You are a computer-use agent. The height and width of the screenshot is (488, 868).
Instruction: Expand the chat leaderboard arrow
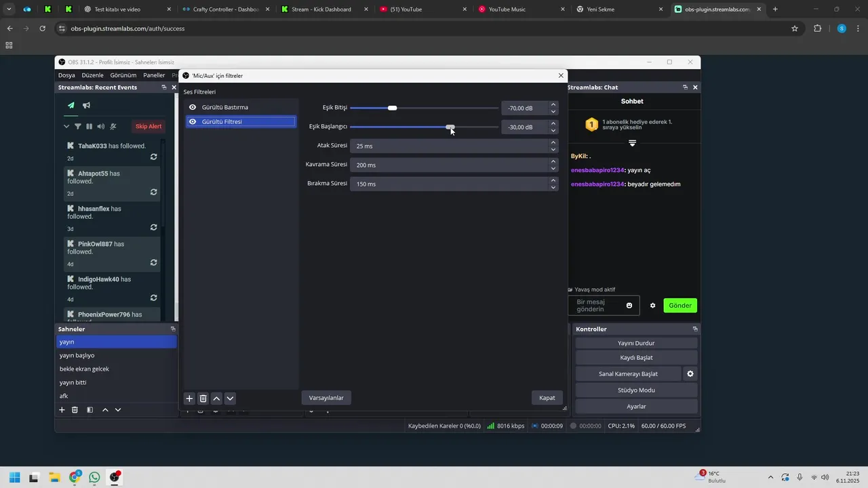point(632,143)
